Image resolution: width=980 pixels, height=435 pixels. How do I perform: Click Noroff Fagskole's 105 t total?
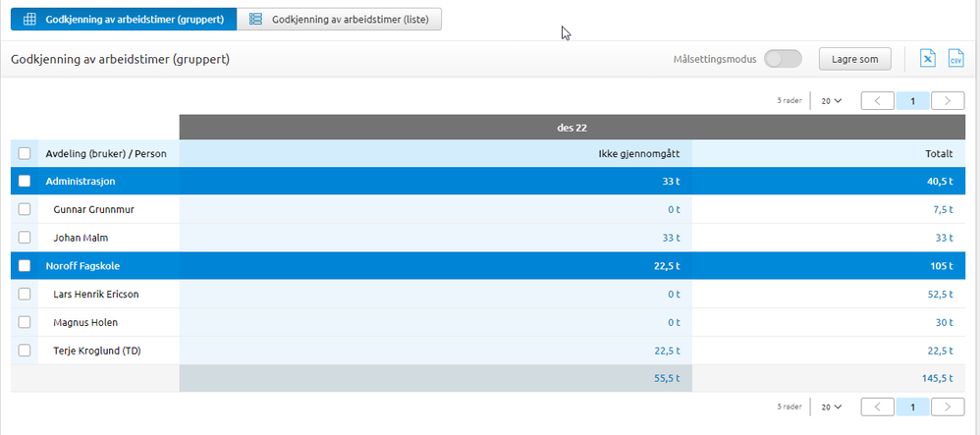point(943,266)
